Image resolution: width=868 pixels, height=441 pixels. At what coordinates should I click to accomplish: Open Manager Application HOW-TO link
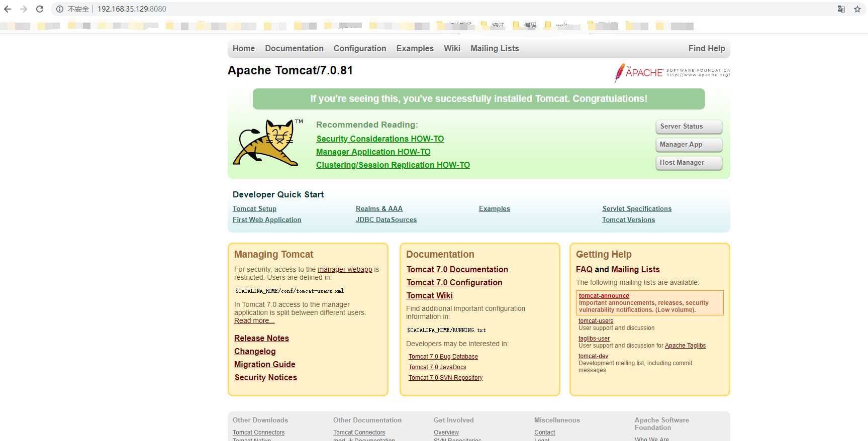coord(373,152)
